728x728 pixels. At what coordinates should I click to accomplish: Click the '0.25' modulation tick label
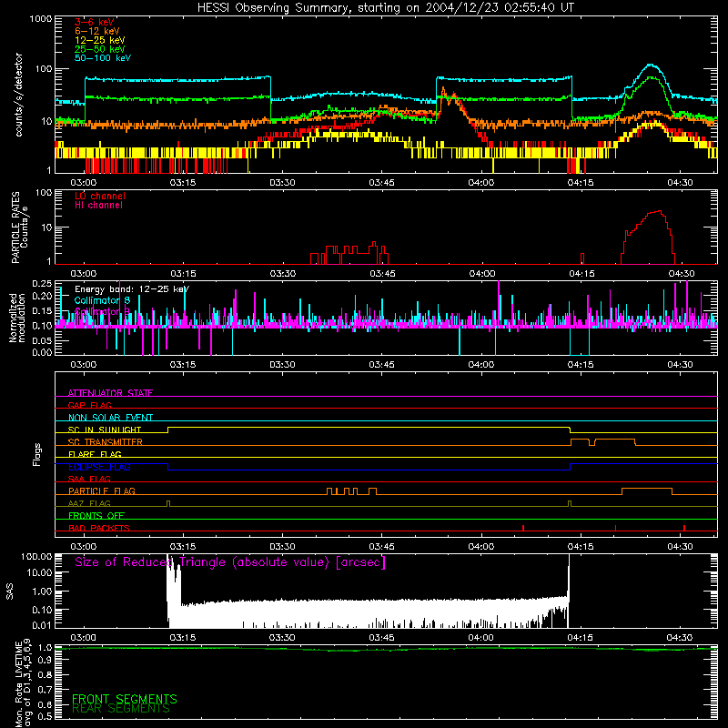point(42,284)
